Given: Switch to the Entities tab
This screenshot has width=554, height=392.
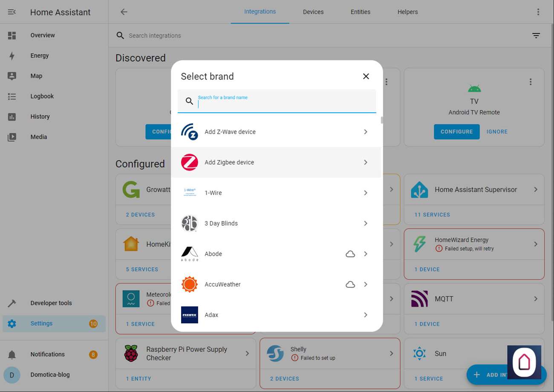Looking at the screenshot, I should [361, 12].
